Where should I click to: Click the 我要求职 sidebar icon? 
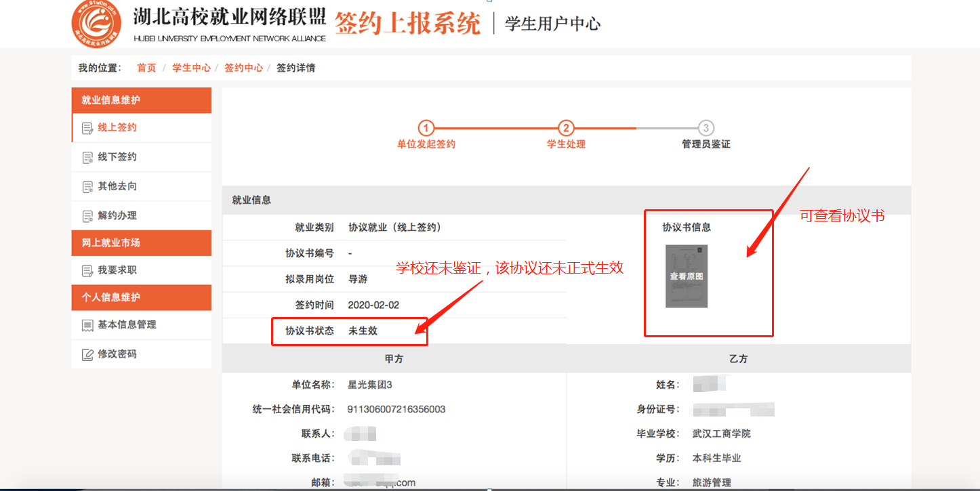[87, 270]
